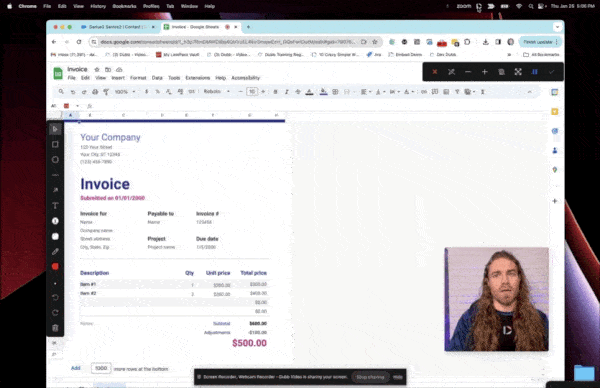Open the Chrome downloads icon
Image resolution: width=600 pixels, height=388 pixels.
click(x=486, y=42)
